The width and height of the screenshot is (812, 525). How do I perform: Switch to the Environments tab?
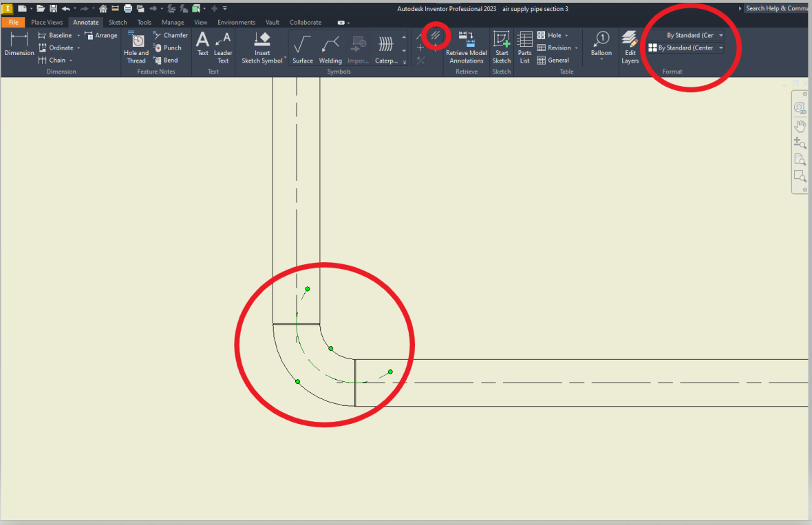pos(236,22)
